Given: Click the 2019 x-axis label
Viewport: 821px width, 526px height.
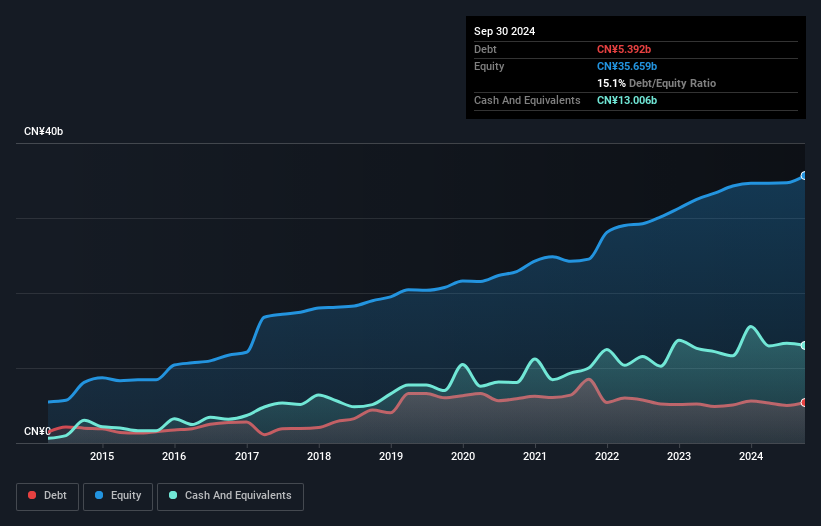Looking at the screenshot, I should (x=391, y=456).
